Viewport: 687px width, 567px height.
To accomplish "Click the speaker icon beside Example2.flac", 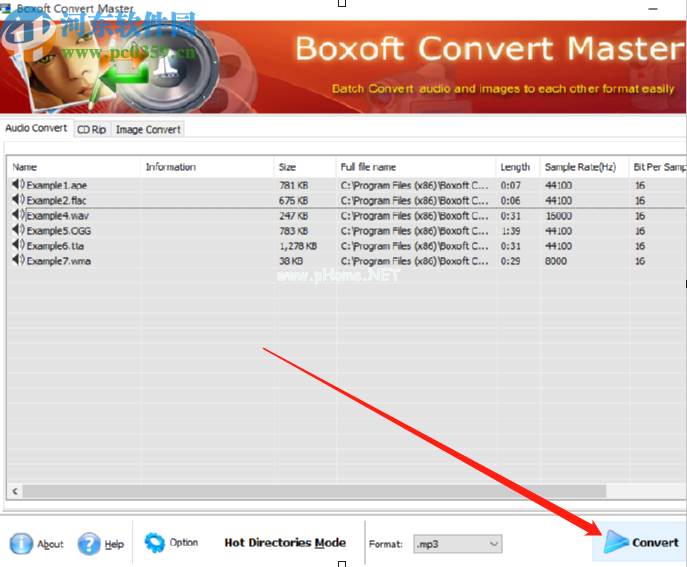I will pyautogui.click(x=18, y=200).
